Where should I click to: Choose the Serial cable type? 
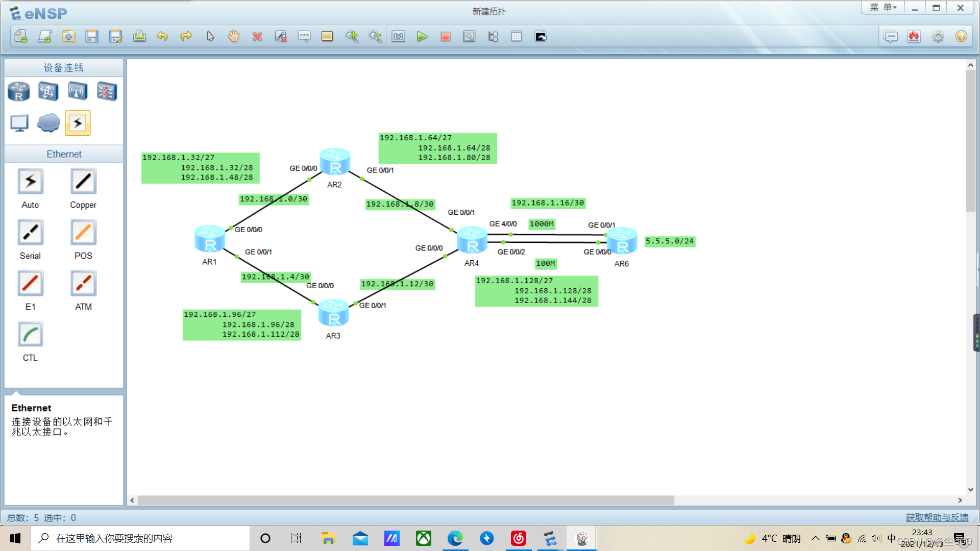(x=30, y=233)
